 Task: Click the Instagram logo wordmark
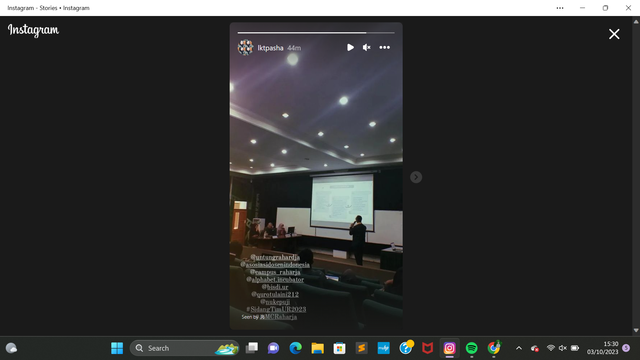(x=33, y=30)
